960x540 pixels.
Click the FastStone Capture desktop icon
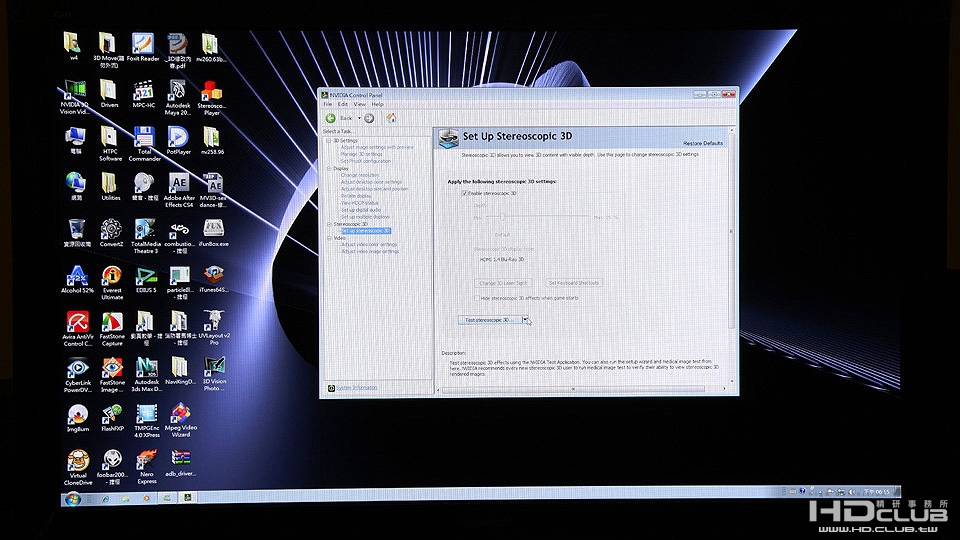point(112,329)
